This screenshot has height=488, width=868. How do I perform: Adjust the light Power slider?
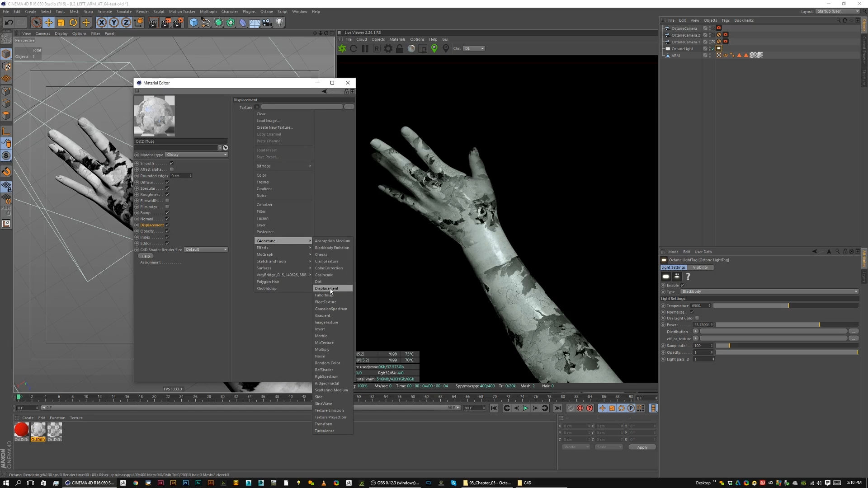click(787, 325)
